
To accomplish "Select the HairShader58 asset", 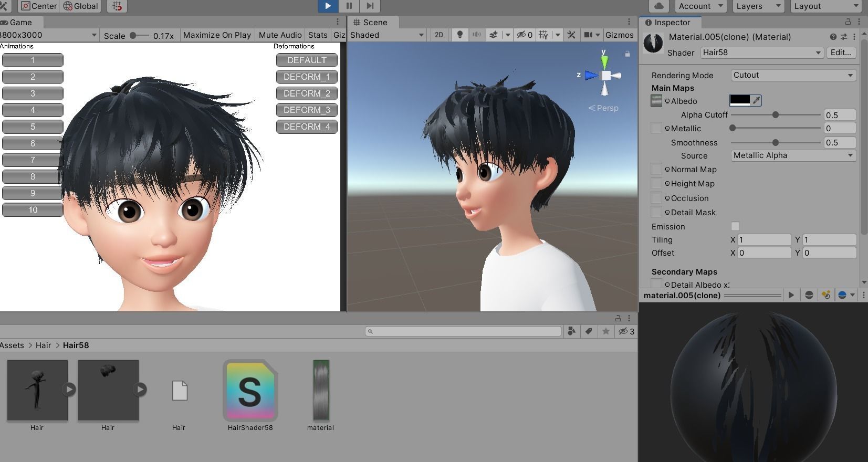I will pos(250,395).
